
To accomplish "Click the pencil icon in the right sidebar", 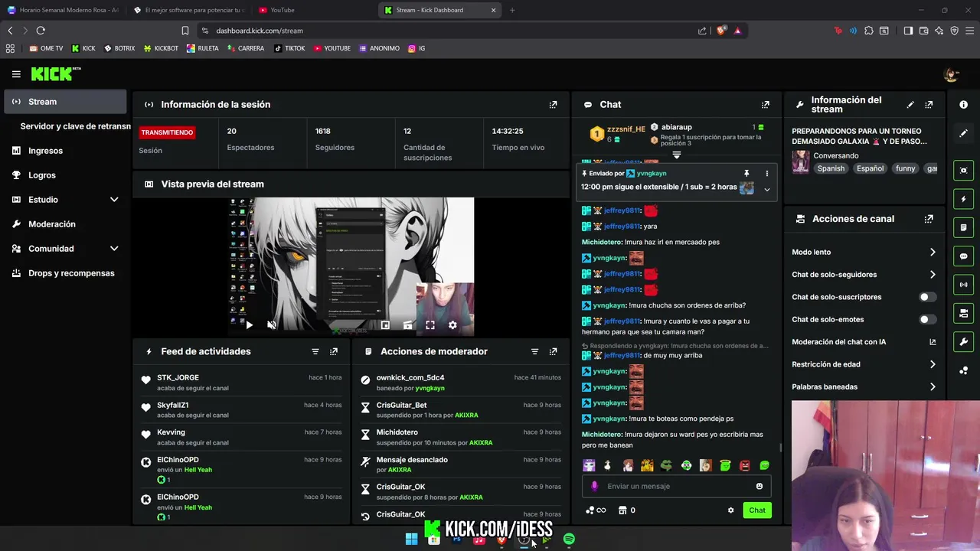I will click(963, 133).
